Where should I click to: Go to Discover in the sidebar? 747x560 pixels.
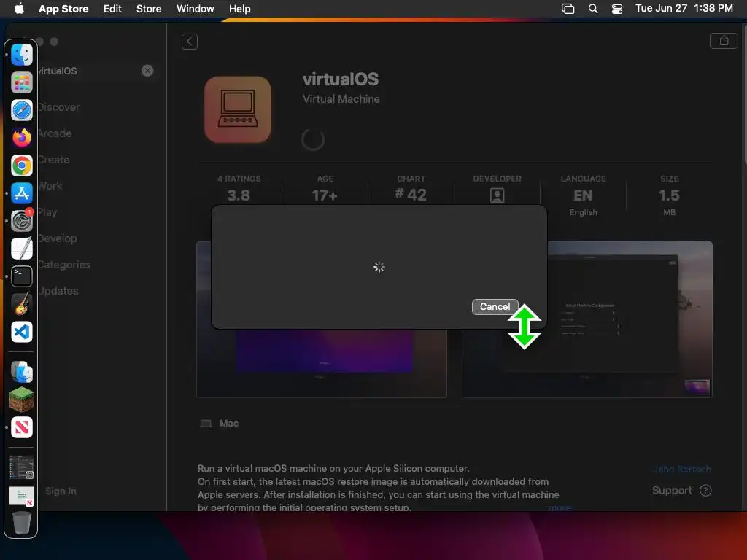point(58,107)
